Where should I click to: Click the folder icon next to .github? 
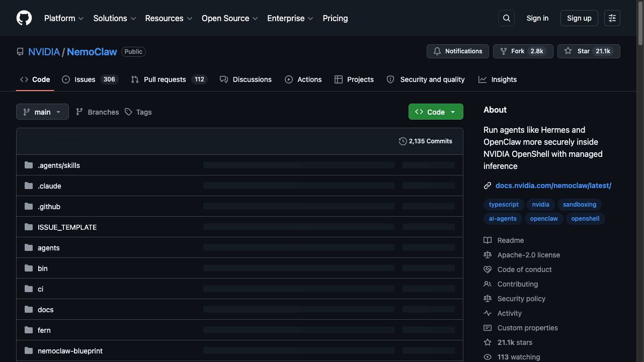click(29, 206)
